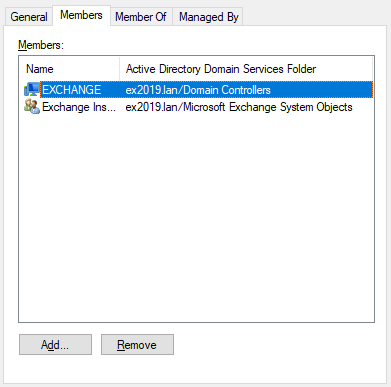Click the Add... button
The width and height of the screenshot is (391, 387).
[x=55, y=345]
